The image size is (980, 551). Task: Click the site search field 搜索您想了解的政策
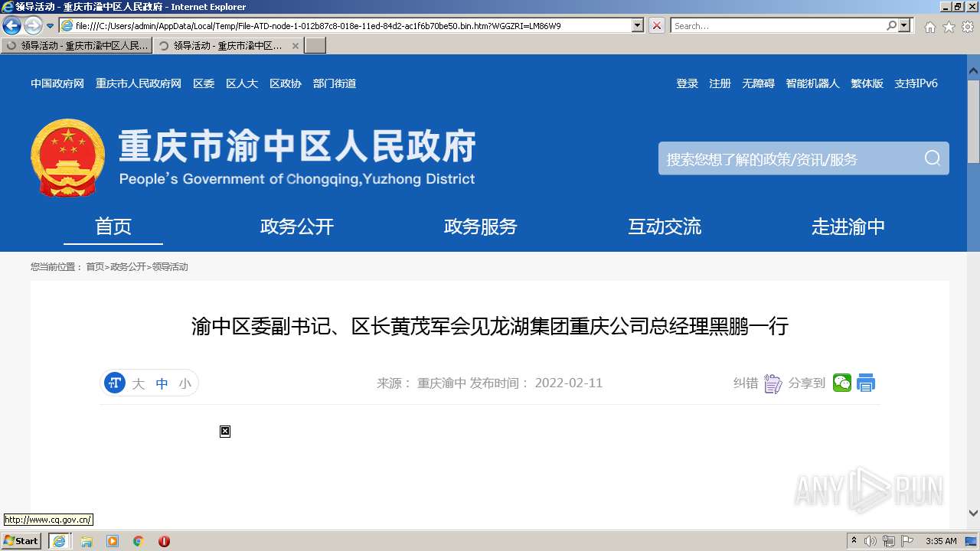tap(789, 158)
